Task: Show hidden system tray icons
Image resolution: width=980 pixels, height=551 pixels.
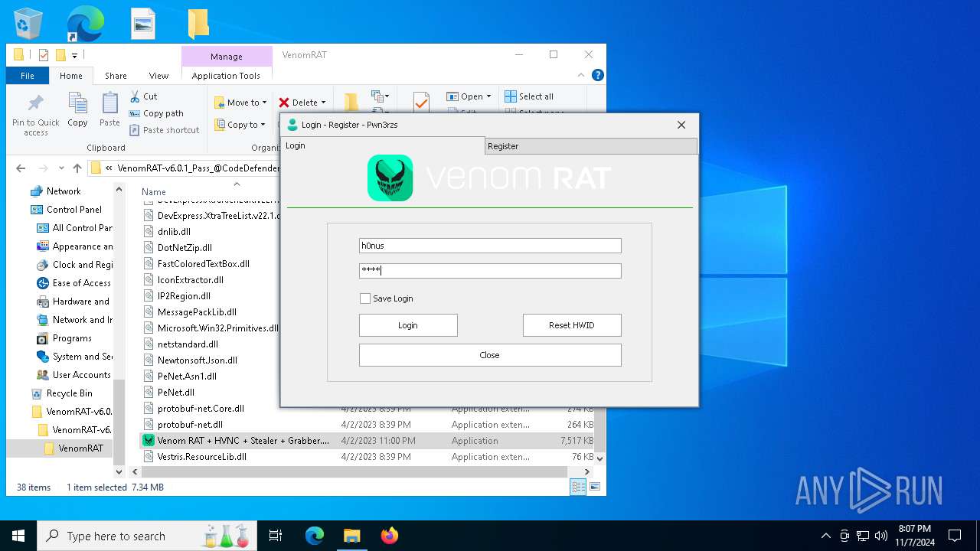Action: coord(826,536)
